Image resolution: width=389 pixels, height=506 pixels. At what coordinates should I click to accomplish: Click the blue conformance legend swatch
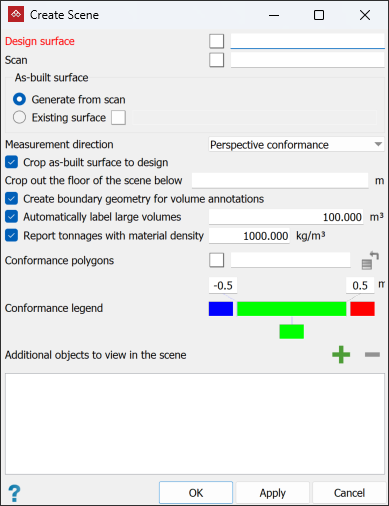(221, 309)
